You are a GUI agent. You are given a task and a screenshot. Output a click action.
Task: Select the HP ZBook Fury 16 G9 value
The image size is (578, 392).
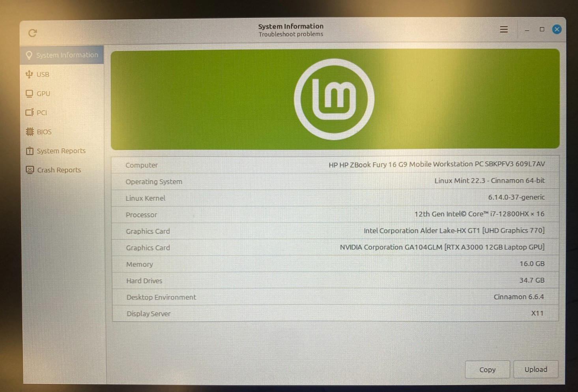pyautogui.click(x=437, y=164)
